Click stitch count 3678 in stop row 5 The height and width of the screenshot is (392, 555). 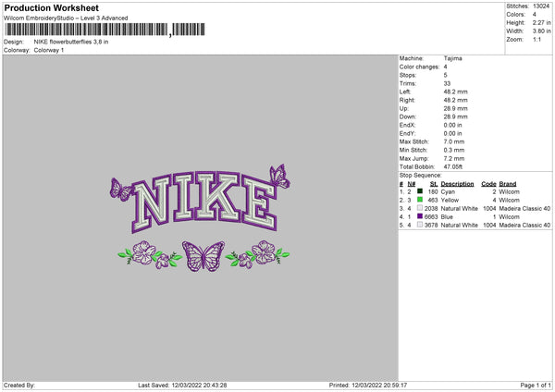point(431,225)
